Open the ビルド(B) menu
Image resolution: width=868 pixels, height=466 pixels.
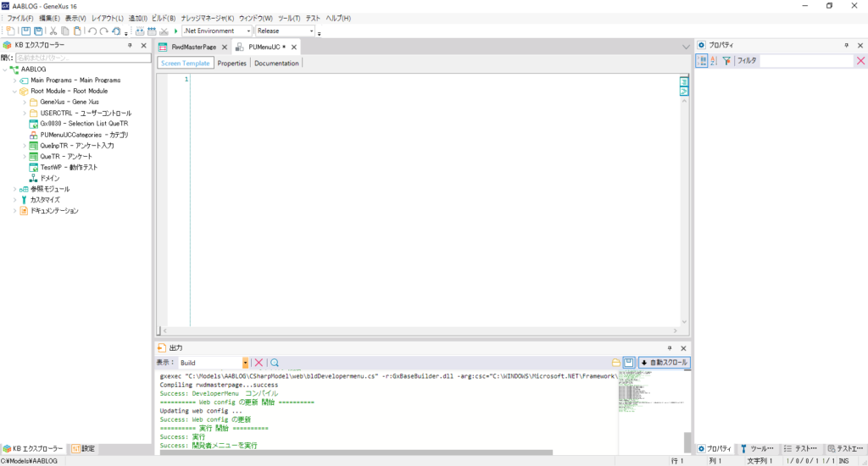164,19
